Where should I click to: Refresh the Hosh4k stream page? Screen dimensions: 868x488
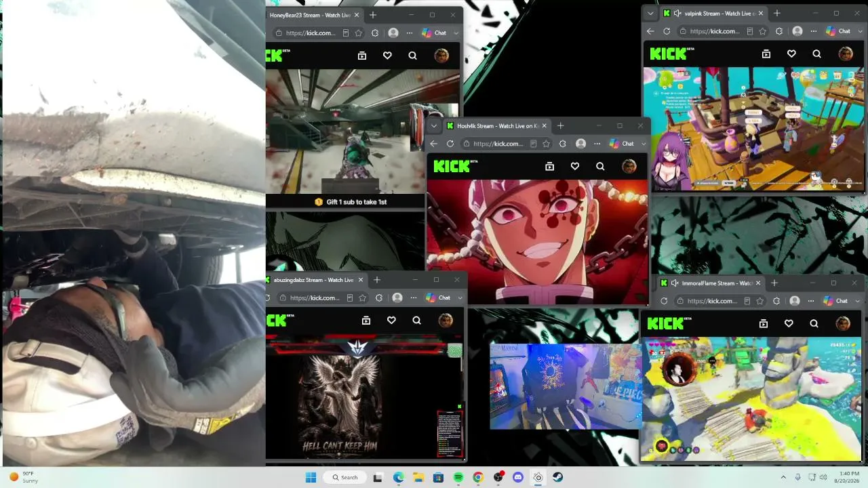click(x=450, y=144)
